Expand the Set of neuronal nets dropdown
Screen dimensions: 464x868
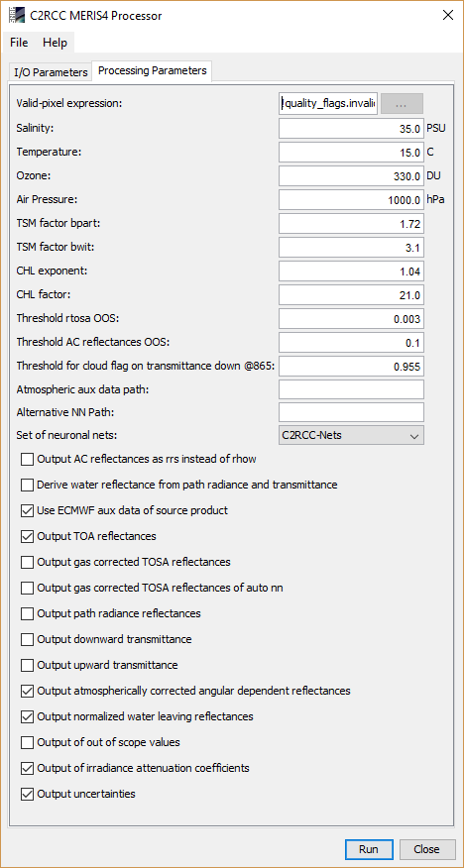click(x=352, y=435)
